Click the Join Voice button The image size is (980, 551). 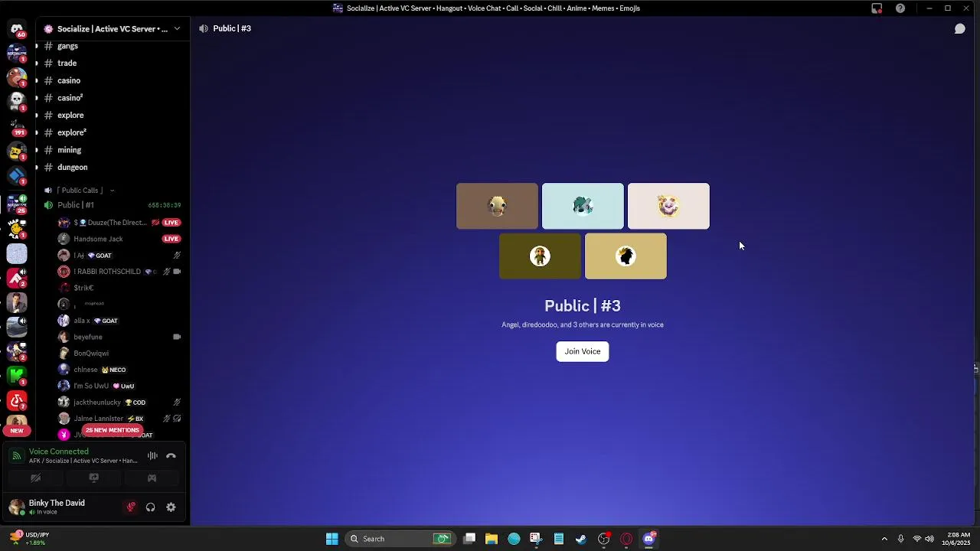point(583,351)
